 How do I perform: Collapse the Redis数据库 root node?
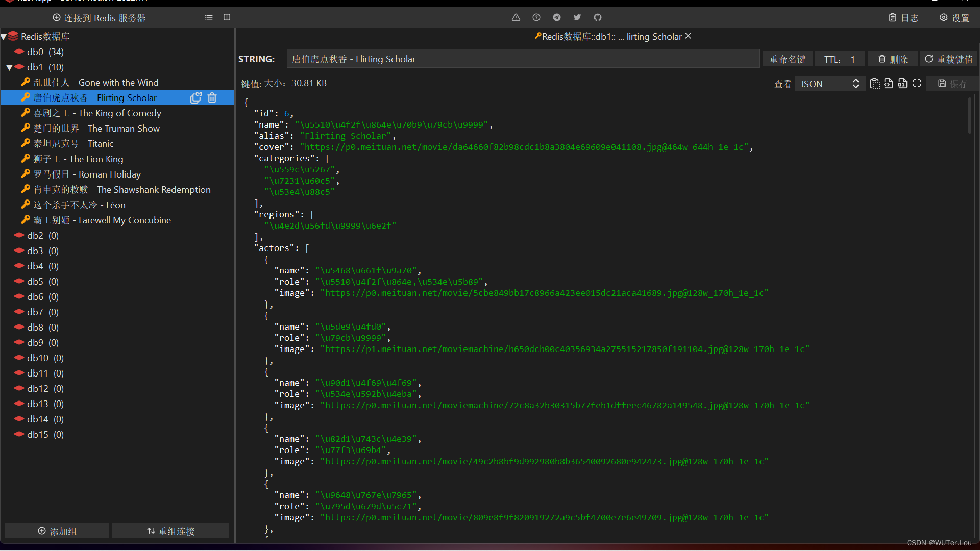point(4,37)
